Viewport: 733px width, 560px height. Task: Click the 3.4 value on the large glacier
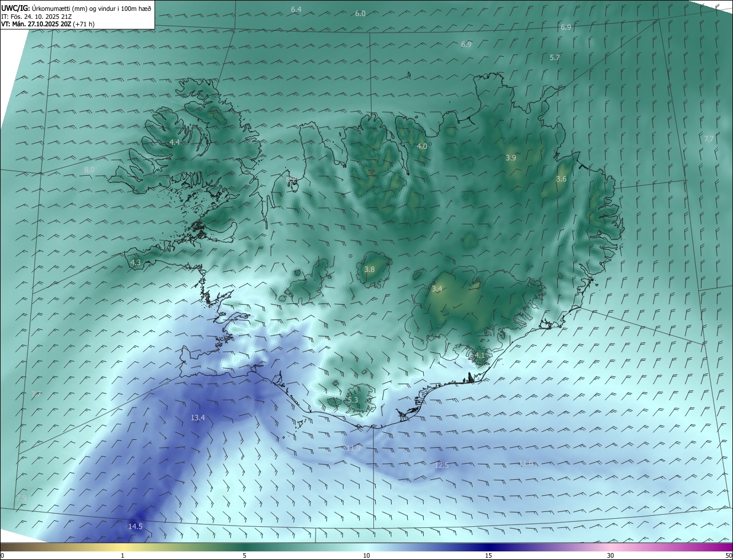[x=437, y=289]
